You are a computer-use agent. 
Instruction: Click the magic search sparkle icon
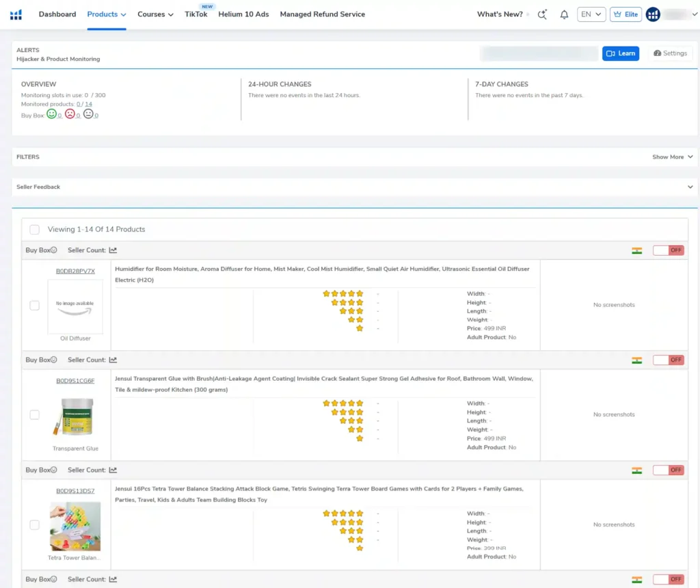coord(543,14)
